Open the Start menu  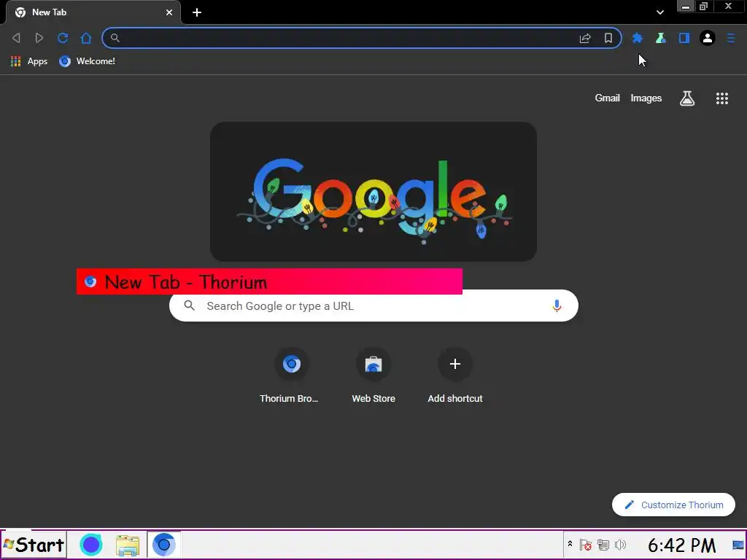point(34,545)
